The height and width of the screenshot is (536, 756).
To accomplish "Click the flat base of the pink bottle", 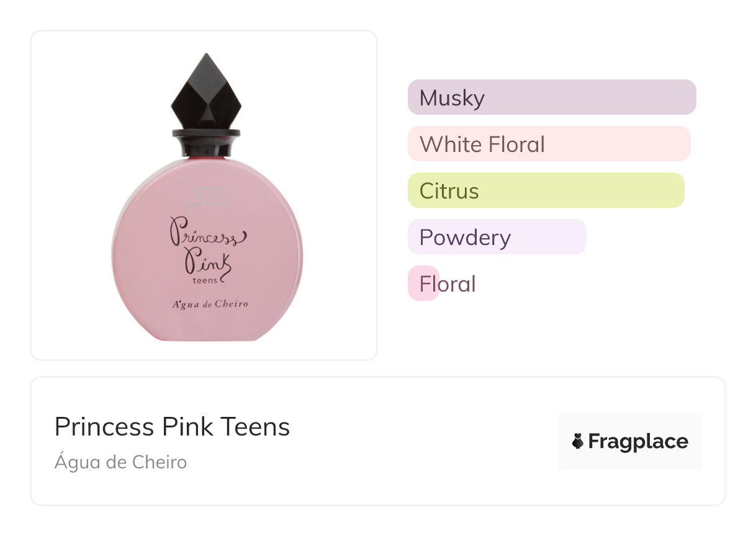I will pyautogui.click(x=207, y=337).
